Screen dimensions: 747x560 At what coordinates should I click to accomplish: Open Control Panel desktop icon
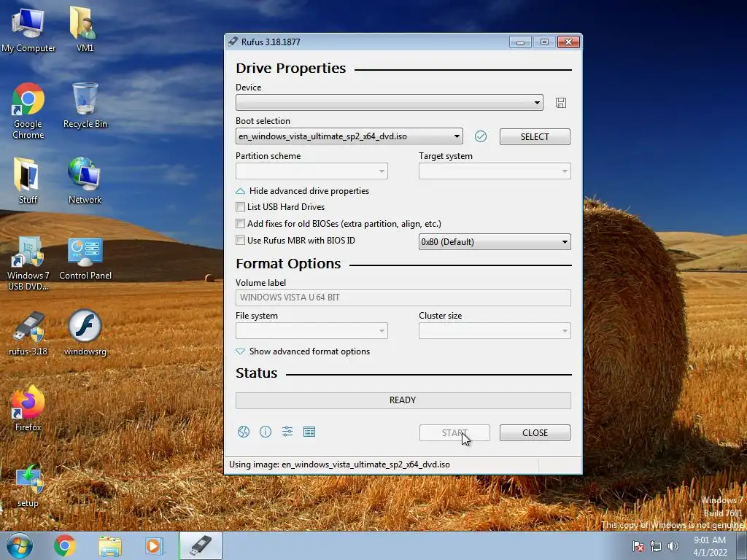pyautogui.click(x=85, y=259)
